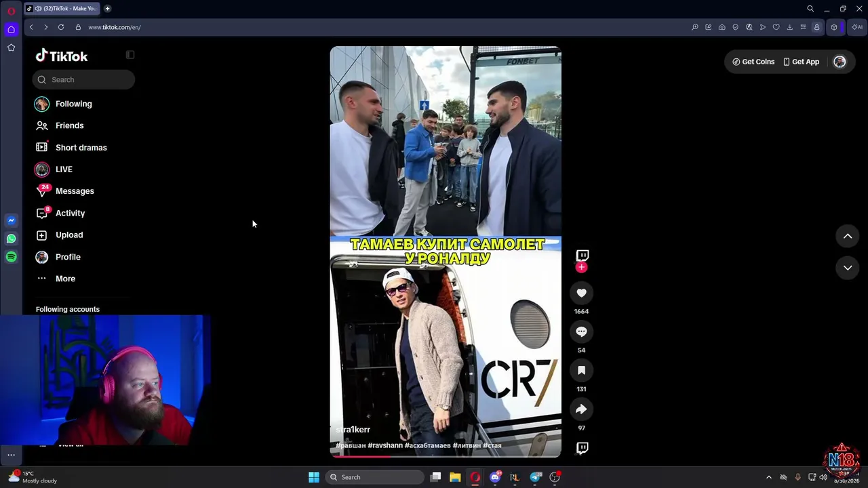Open the sidebar three-dot setup menu
868x488 pixels.
11,455
